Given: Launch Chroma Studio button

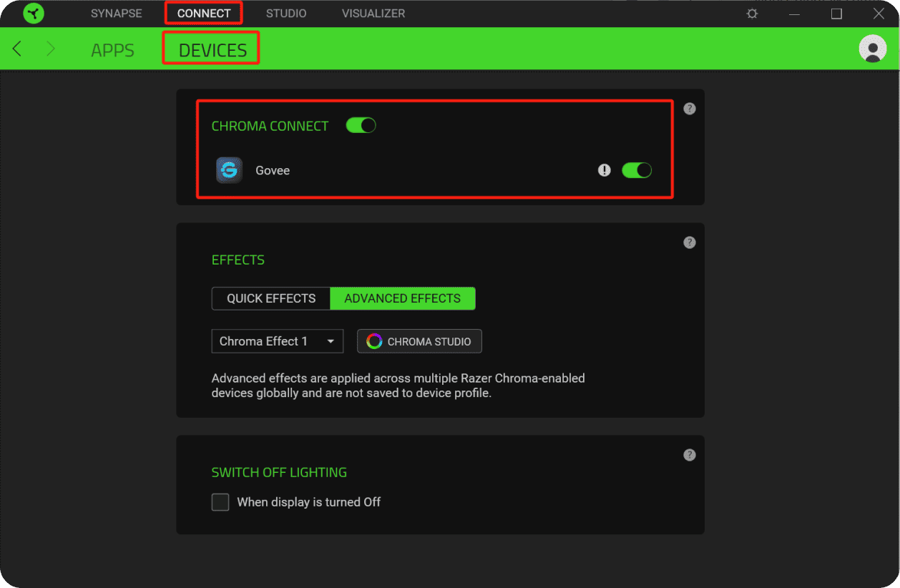Looking at the screenshot, I should [x=419, y=341].
